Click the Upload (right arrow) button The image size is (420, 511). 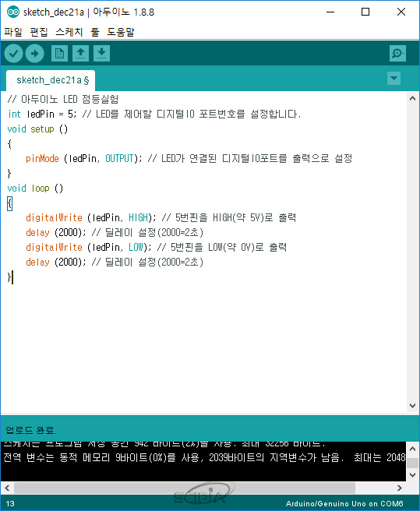coord(34,54)
